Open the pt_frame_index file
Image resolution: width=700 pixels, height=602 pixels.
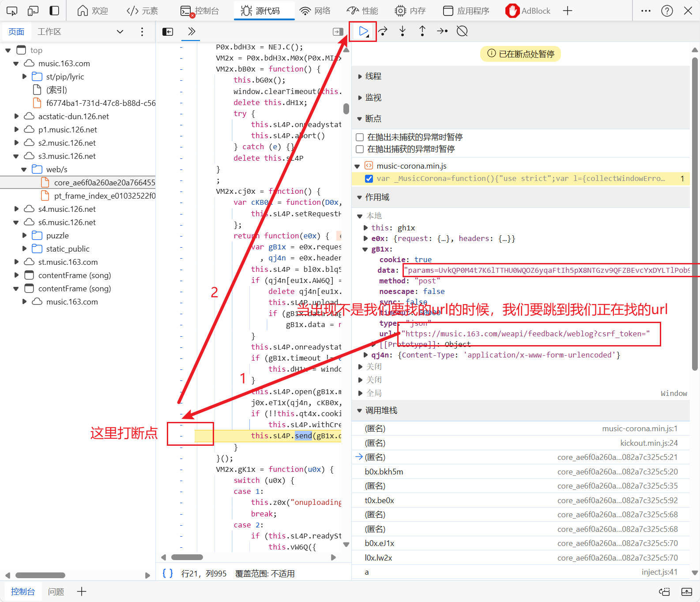(x=105, y=196)
